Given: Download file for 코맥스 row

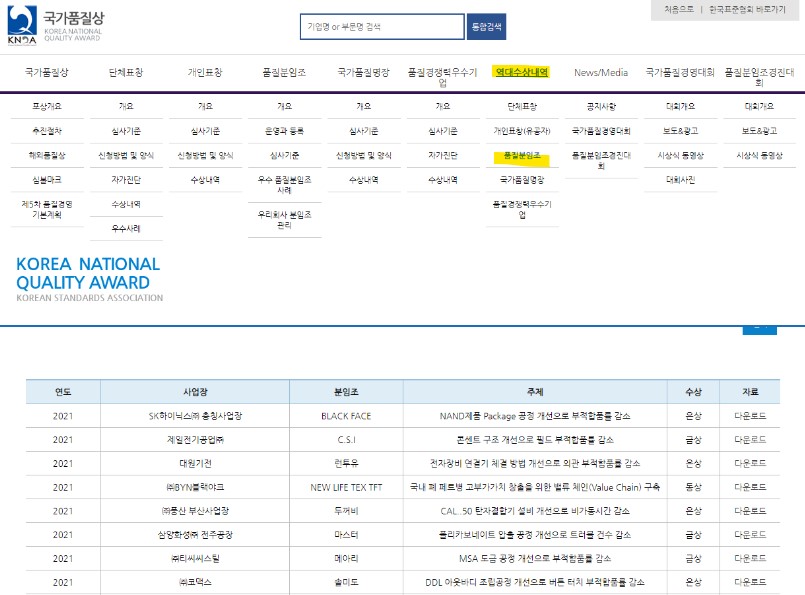Looking at the screenshot, I should point(750,582).
